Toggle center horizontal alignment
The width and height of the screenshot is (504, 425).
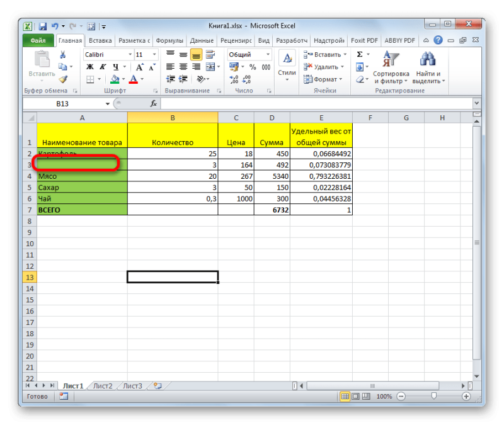point(183,67)
